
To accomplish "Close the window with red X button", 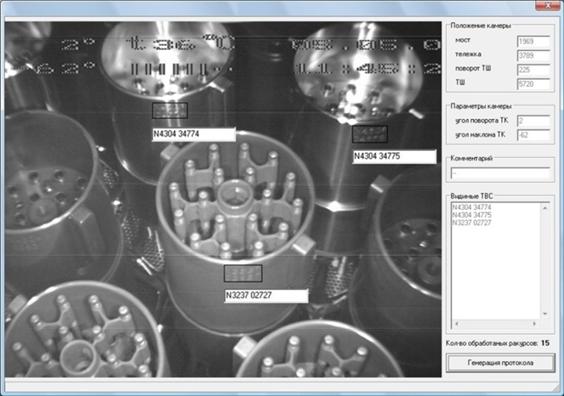I will tap(547, 5).
